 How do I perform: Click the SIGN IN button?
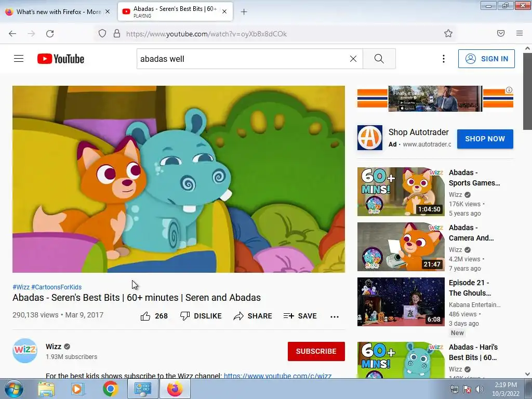tap(486, 59)
